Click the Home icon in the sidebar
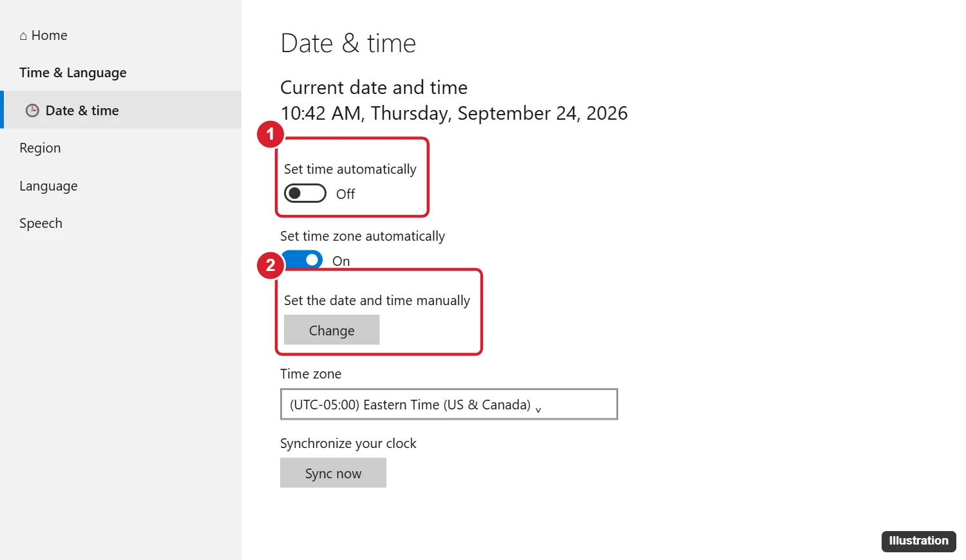966x560 pixels. coord(23,36)
